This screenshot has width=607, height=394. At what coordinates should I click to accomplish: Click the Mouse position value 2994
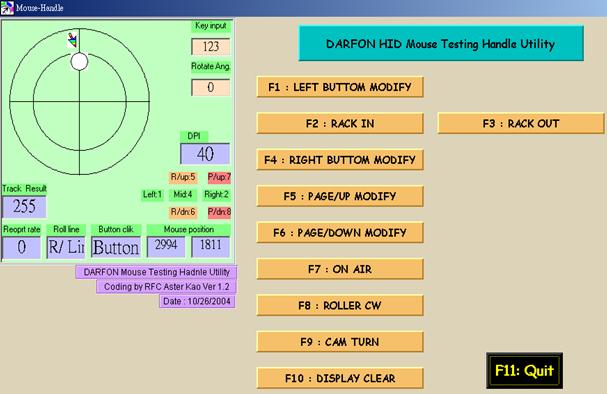click(166, 247)
